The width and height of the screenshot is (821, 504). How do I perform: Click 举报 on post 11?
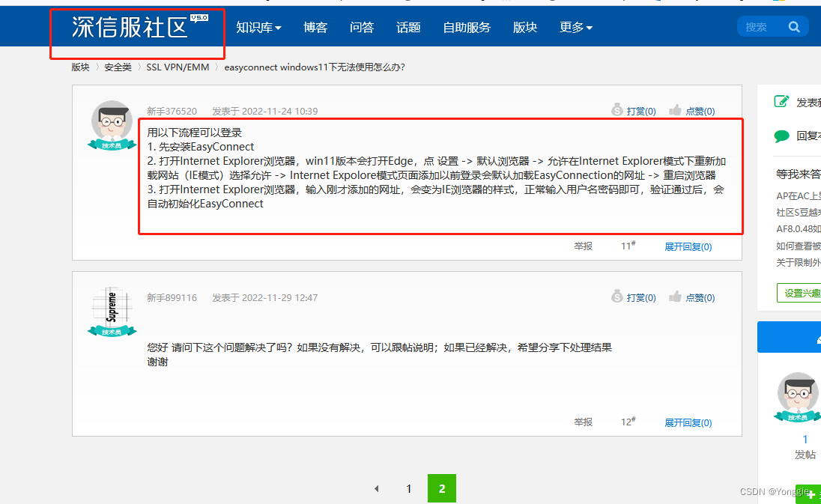point(584,246)
